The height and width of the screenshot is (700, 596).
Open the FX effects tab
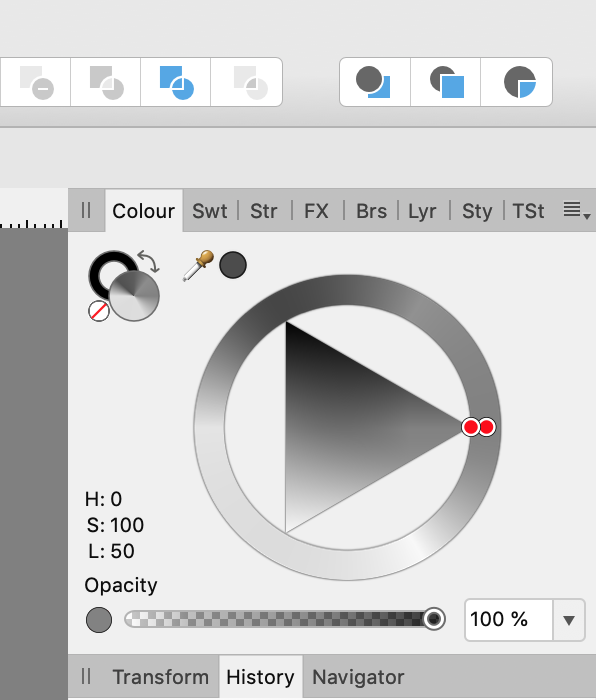[x=316, y=211]
